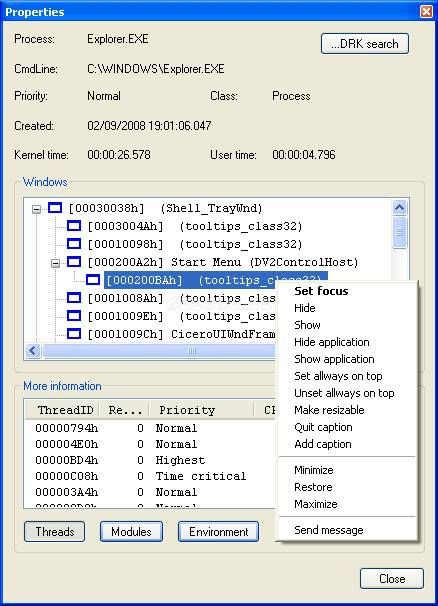Show the Modules information list

[131, 532]
